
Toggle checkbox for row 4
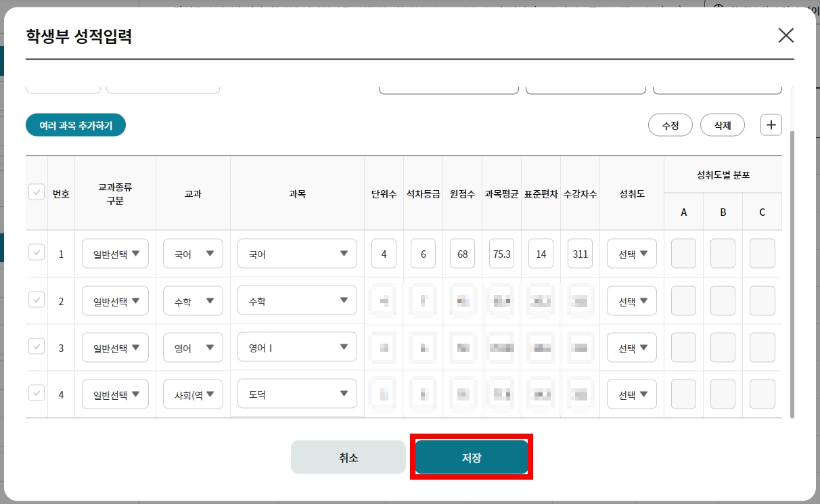click(37, 393)
